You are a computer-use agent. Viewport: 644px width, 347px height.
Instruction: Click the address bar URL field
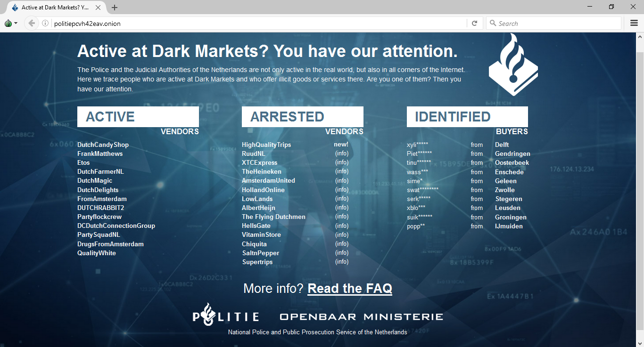(x=259, y=23)
